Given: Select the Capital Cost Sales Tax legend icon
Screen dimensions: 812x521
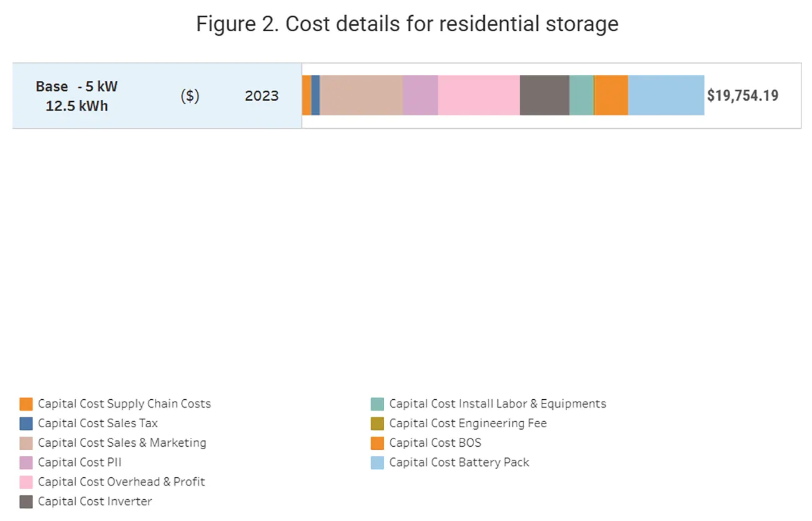Looking at the screenshot, I should (x=26, y=424).
